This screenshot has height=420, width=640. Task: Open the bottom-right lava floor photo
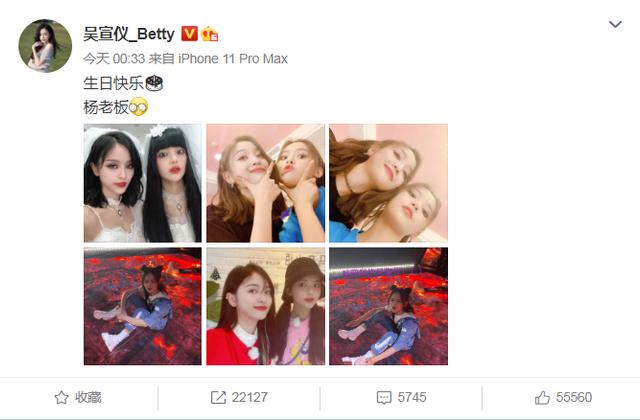click(389, 306)
